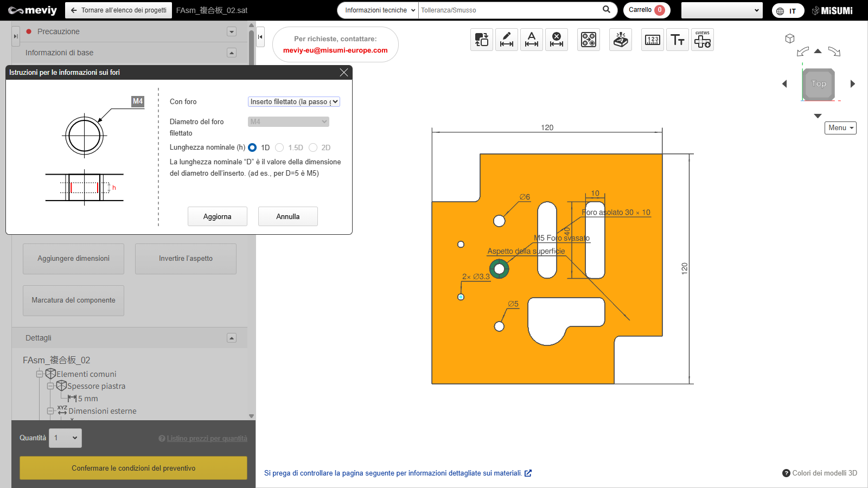Click the text size Tt icon

coord(678,40)
